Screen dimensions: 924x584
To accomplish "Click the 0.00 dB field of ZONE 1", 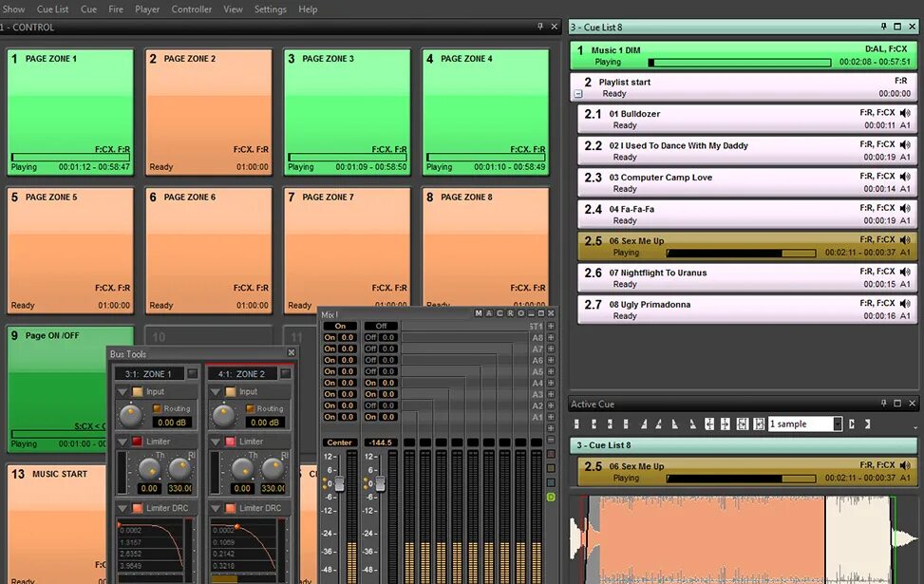I will pyautogui.click(x=172, y=423).
